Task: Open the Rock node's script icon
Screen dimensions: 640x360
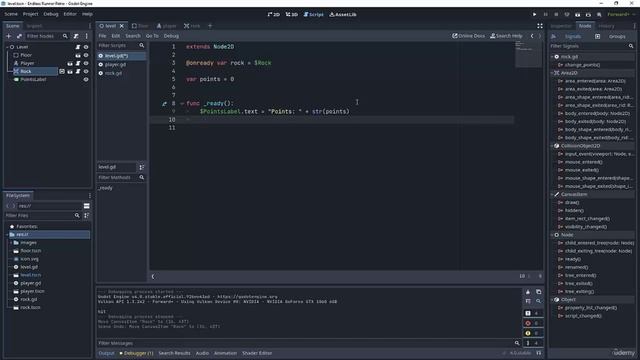Action: pyautogui.click(x=78, y=71)
